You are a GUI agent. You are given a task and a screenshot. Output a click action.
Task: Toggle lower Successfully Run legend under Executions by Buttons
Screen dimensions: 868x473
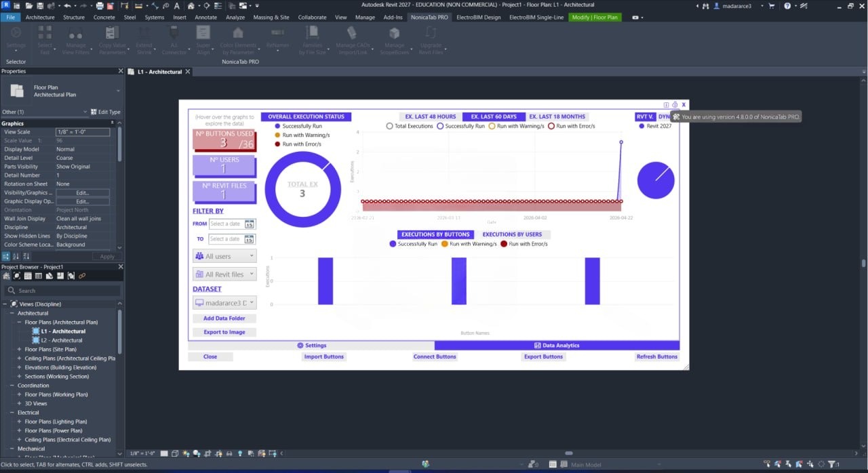coord(413,243)
